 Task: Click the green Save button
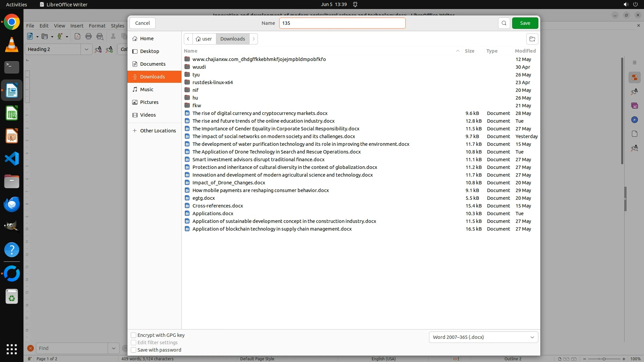point(525,23)
